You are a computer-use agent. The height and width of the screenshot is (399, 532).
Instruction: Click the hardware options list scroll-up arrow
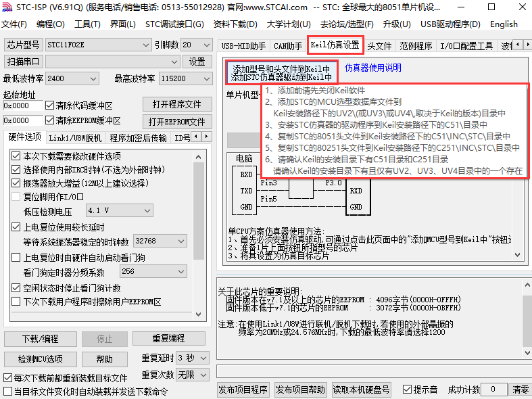click(x=199, y=157)
